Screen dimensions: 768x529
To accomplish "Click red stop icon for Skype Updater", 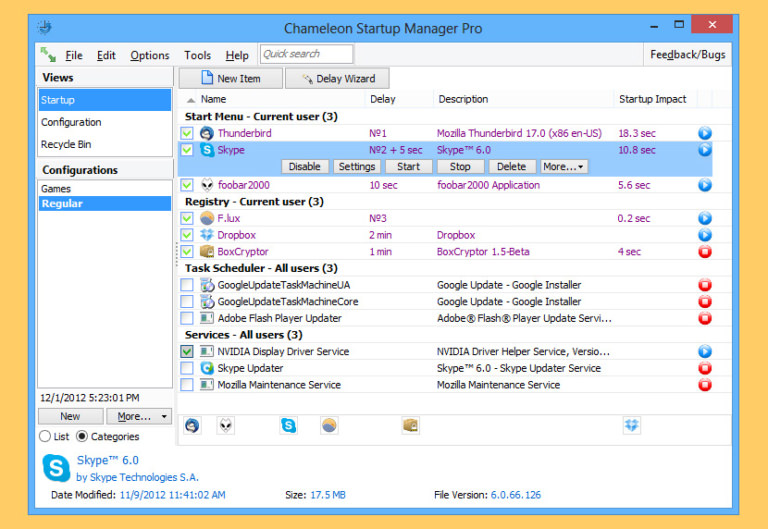I will 705,368.
